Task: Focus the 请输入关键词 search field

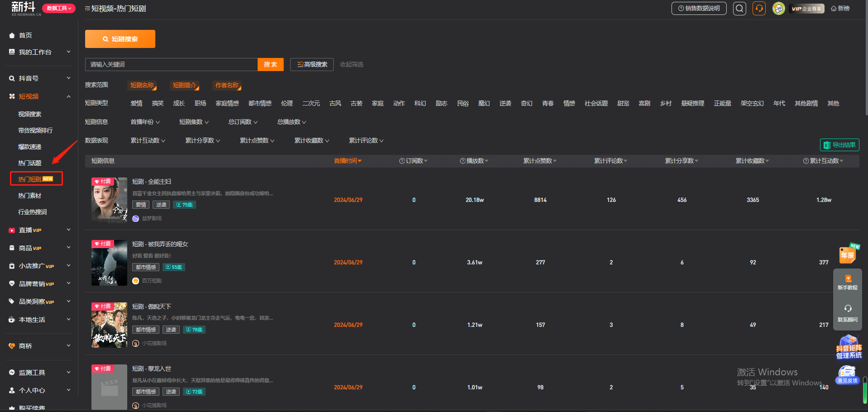Action: point(171,64)
